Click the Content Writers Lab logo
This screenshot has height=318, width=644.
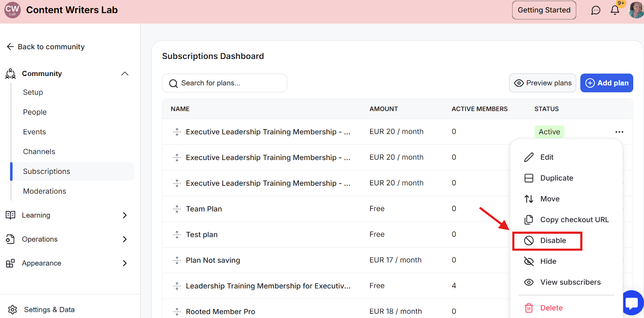click(12, 10)
